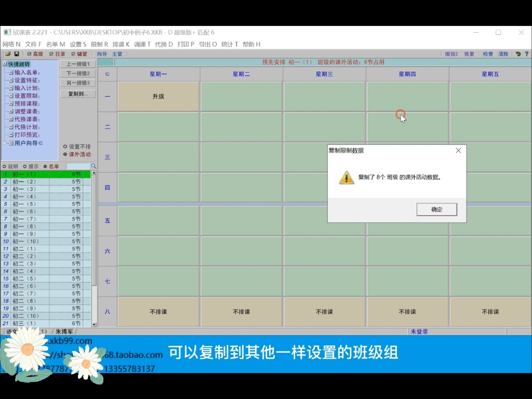Screen dimensions: 532x399
Task: Toggle the 高级 advanced checkbox
Action: pyautogui.click(x=30, y=54)
